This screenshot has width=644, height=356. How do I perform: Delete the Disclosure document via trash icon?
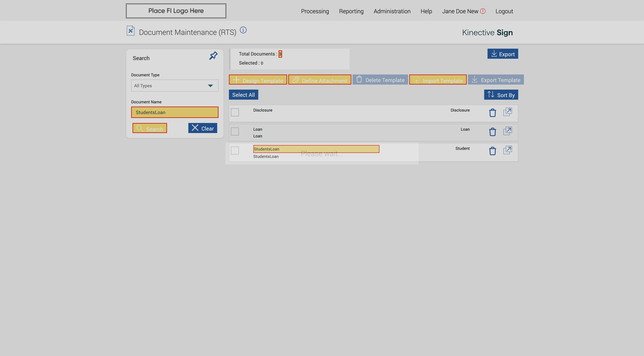492,113
